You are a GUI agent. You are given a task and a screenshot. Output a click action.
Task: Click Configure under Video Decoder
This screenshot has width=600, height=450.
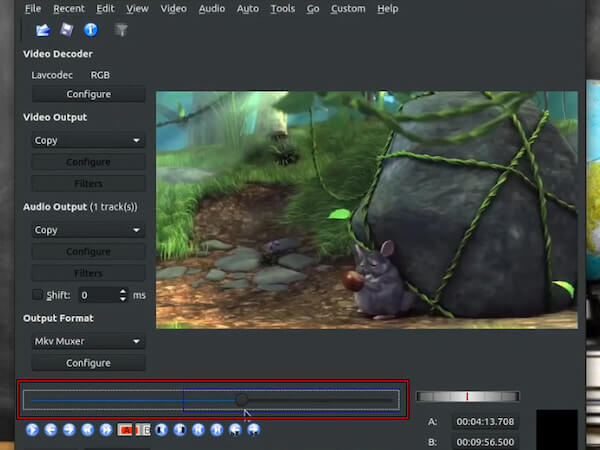pos(88,94)
